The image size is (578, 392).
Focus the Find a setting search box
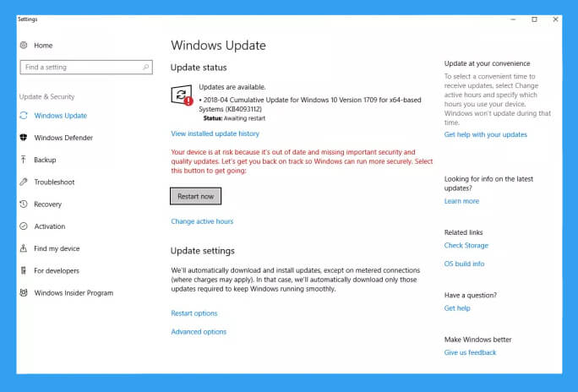pos(86,67)
